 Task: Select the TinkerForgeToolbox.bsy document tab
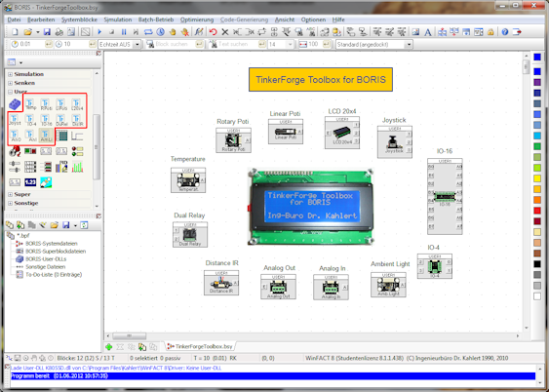click(200, 346)
